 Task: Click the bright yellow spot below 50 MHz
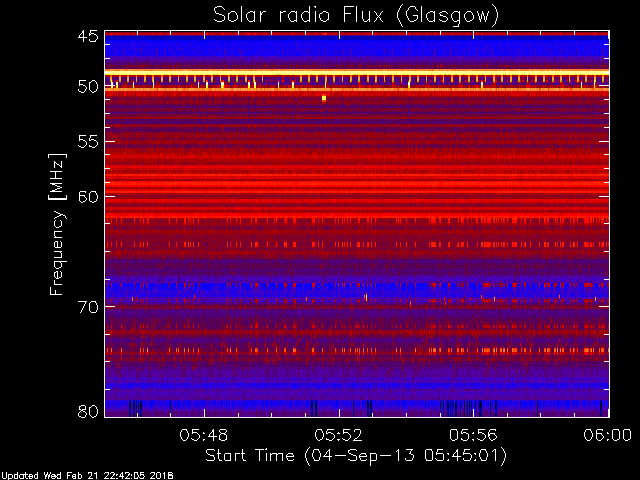(324, 98)
